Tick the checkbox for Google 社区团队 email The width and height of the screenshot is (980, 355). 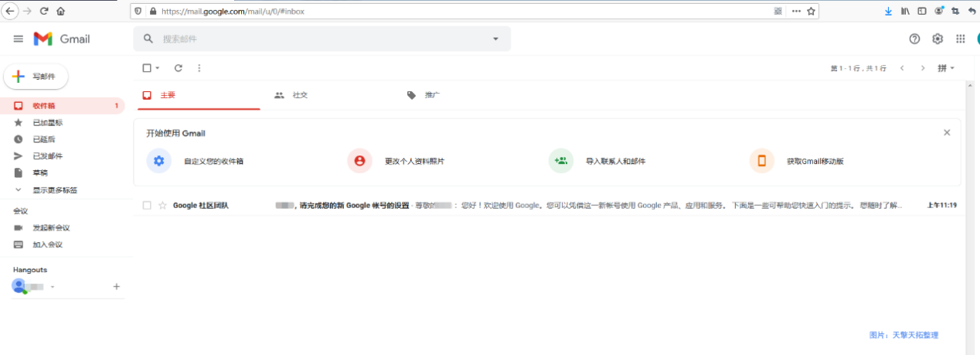[147, 206]
